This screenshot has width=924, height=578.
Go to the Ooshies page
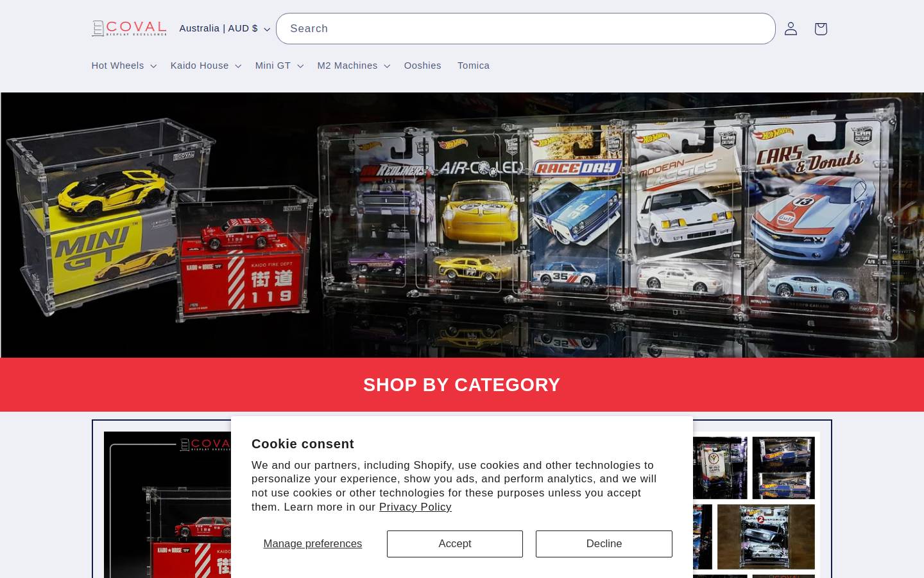pos(422,66)
